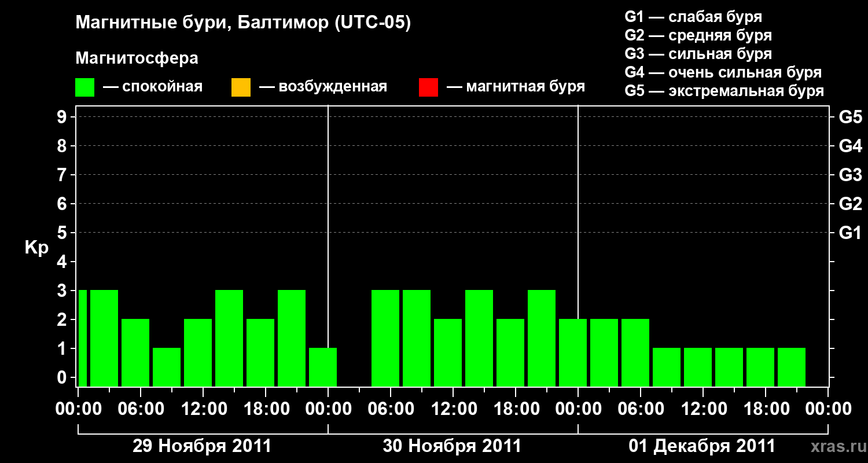Click the 'G4' label on the right axis
This screenshot has height=463, width=868.
click(x=850, y=146)
